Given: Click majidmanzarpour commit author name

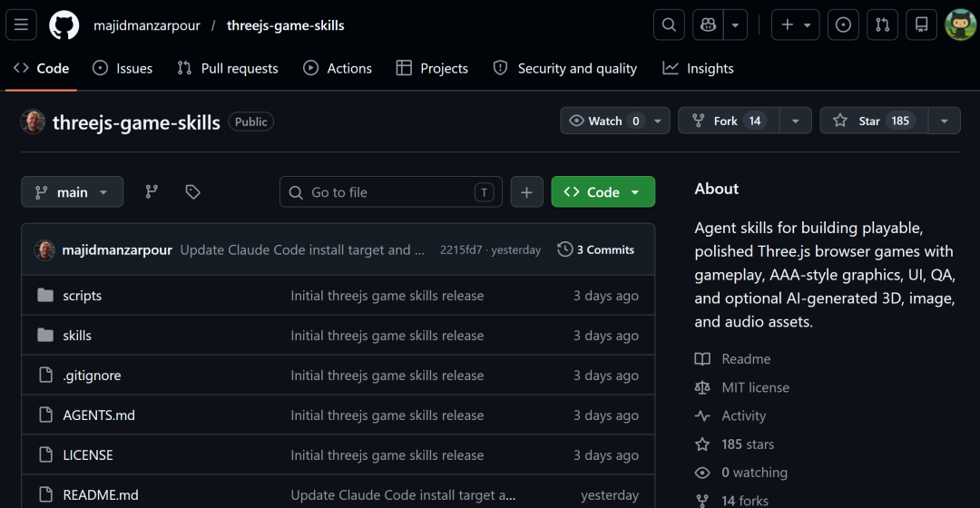Looking at the screenshot, I should pyautogui.click(x=117, y=250).
